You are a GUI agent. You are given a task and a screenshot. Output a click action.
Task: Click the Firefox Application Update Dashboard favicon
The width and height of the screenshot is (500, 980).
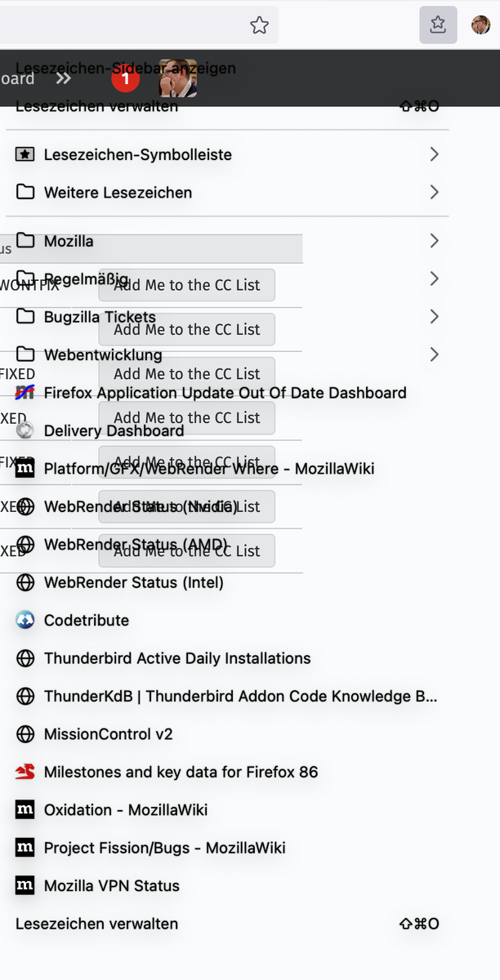[x=25, y=393]
